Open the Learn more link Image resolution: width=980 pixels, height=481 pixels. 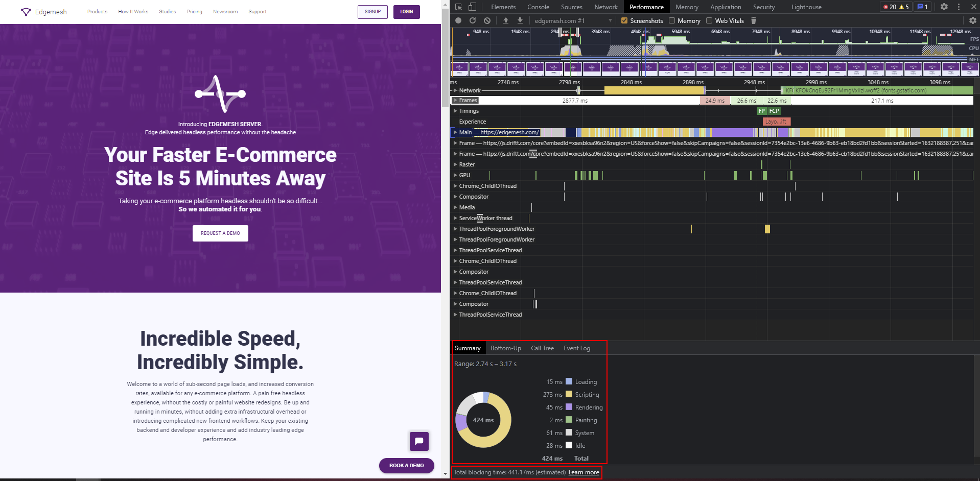584,472
